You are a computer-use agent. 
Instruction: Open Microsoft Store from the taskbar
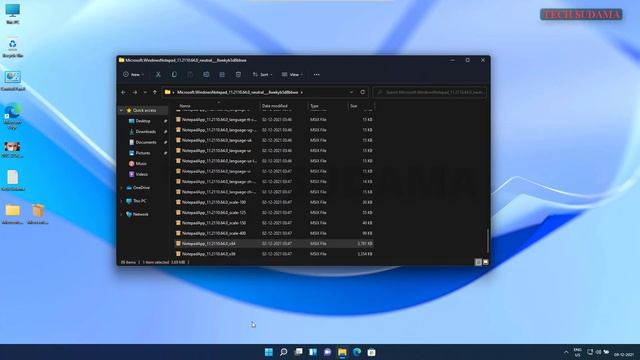(371, 352)
